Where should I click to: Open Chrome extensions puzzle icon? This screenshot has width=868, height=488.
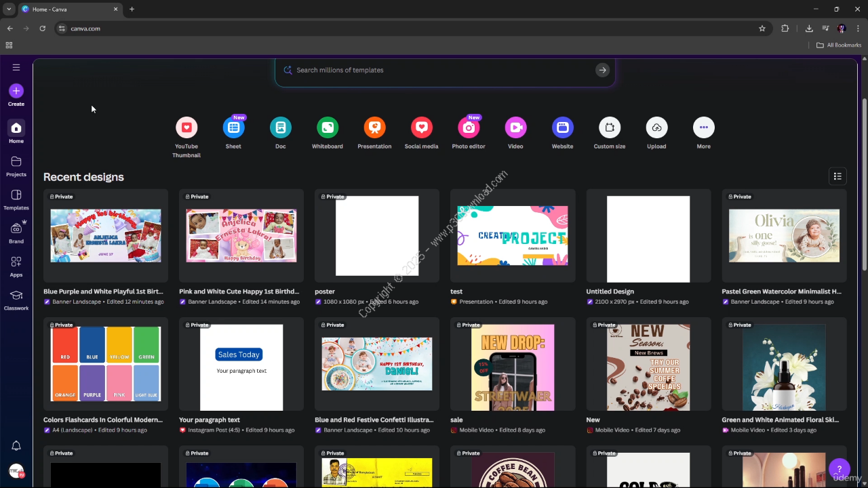785,28
